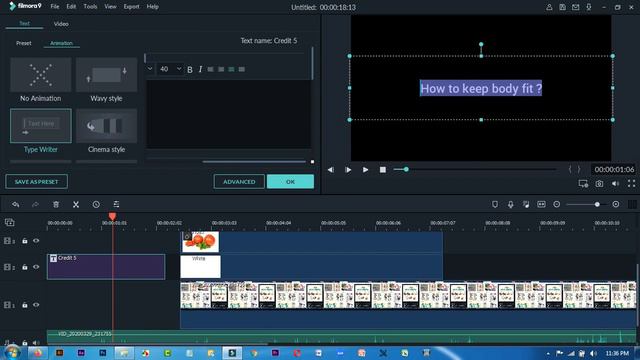This screenshot has height=360, width=640.
Task: Open the Audio mixer icon
Action: 526,204
